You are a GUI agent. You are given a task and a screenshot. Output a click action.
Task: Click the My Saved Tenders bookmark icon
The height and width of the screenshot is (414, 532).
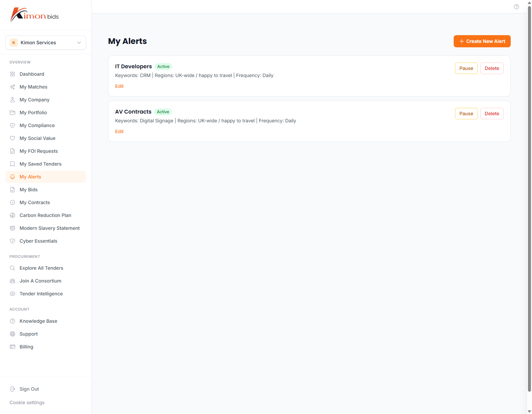[12, 164]
